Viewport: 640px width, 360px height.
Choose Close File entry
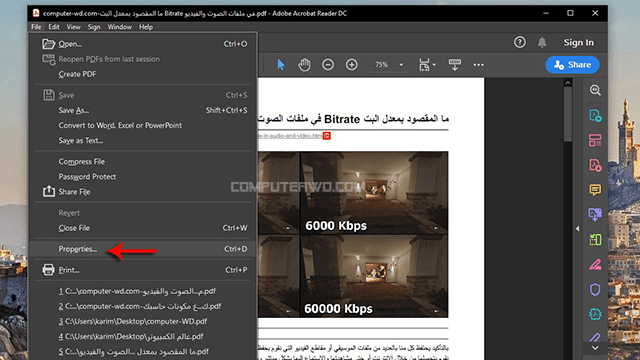pos(143,228)
